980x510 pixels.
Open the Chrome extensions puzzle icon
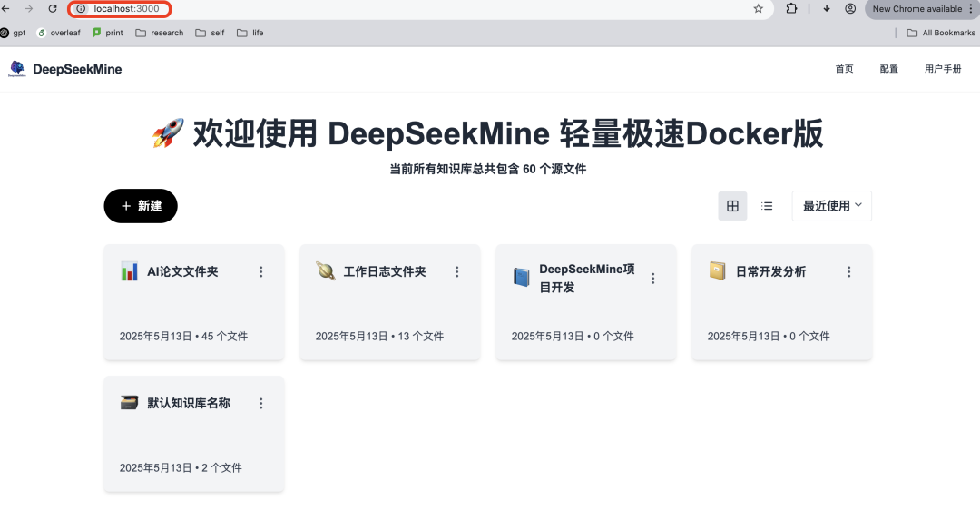[791, 9]
